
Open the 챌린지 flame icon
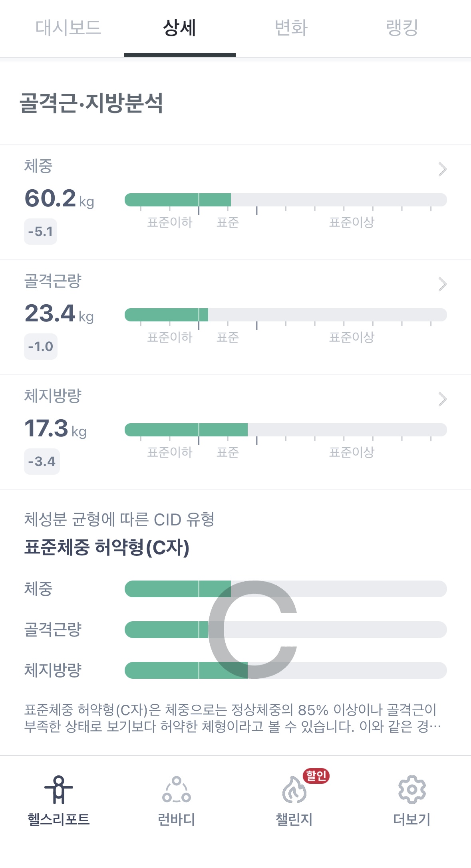(294, 789)
